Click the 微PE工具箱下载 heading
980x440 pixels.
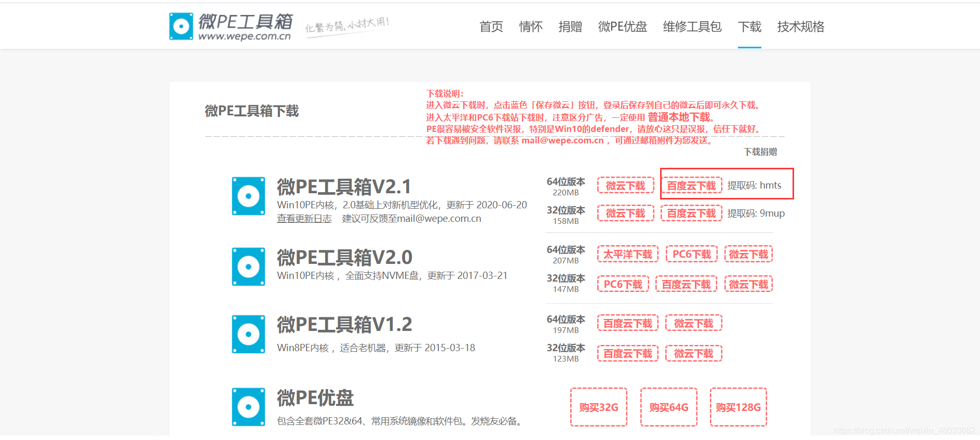pyautogui.click(x=252, y=111)
